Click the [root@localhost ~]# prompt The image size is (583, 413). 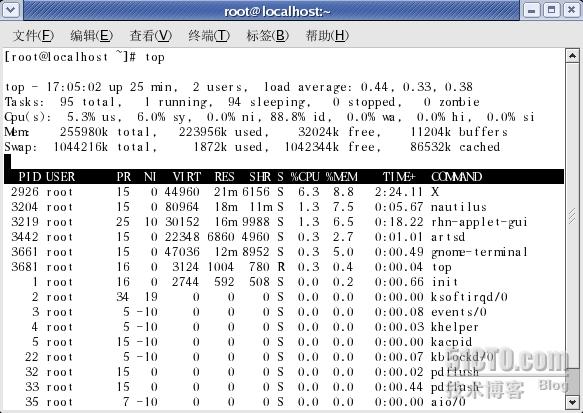(70, 57)
